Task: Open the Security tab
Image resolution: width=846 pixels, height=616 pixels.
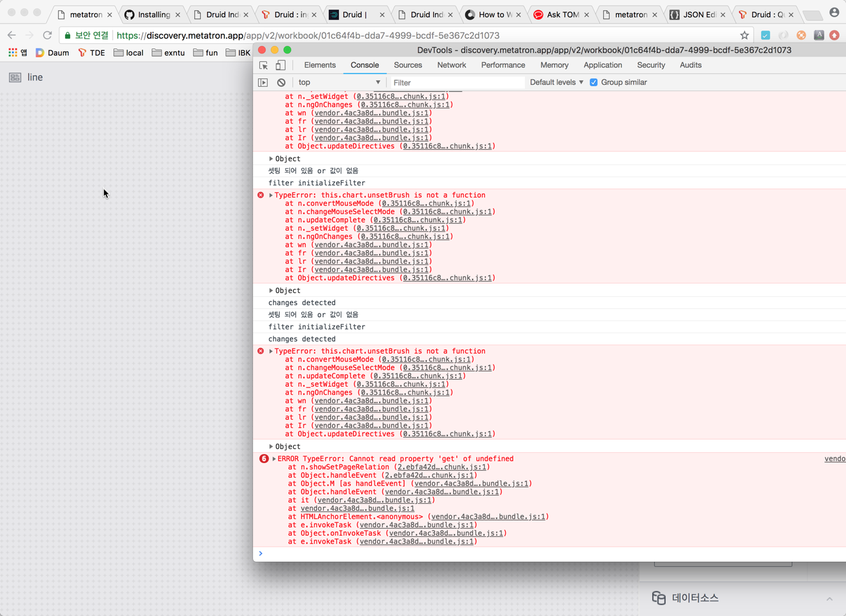Action: pyautogui.click(x=651, y=65)
